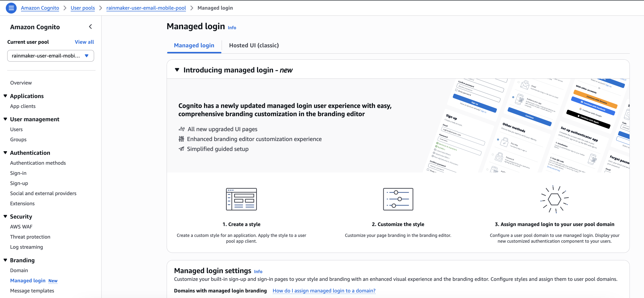The width and height of the screenshot is (644, 298).
Task: Navigate to the User pools breadcrumb
Action: (83, 8)
